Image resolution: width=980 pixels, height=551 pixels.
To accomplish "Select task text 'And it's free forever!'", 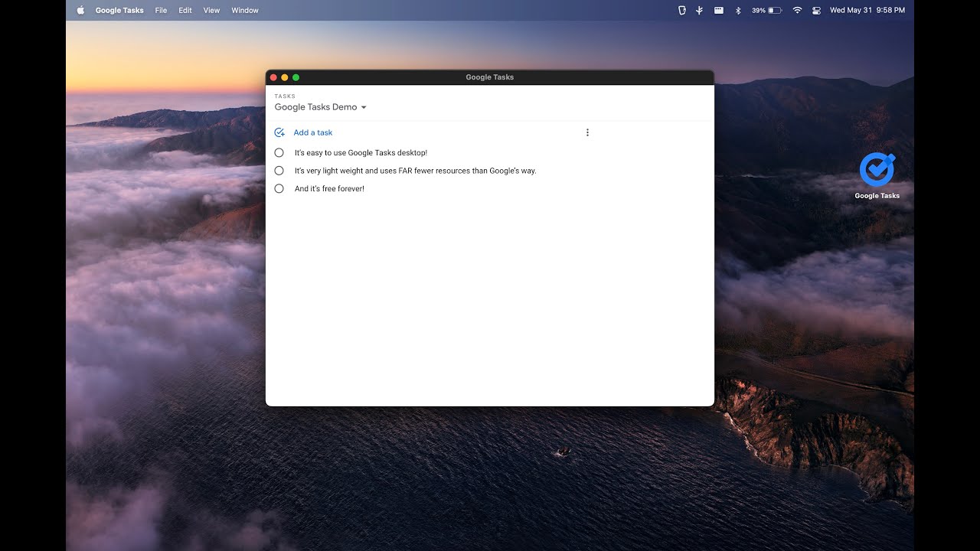I will [x=329, y=188].
